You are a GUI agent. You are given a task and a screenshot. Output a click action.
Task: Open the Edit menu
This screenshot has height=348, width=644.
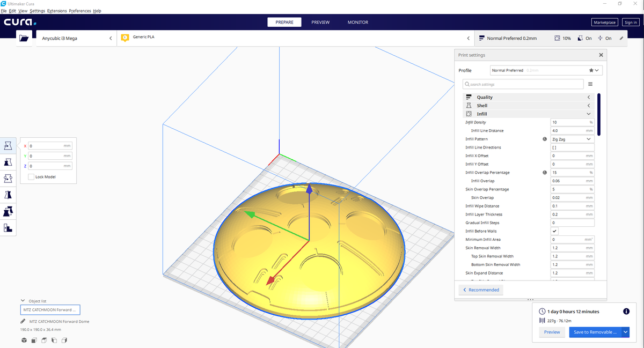[12, 11]
